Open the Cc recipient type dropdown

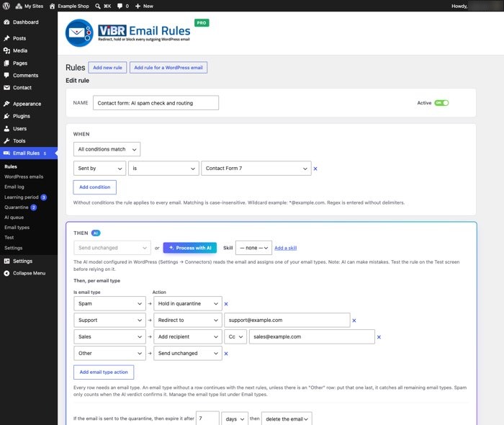(x=235, y=336)
